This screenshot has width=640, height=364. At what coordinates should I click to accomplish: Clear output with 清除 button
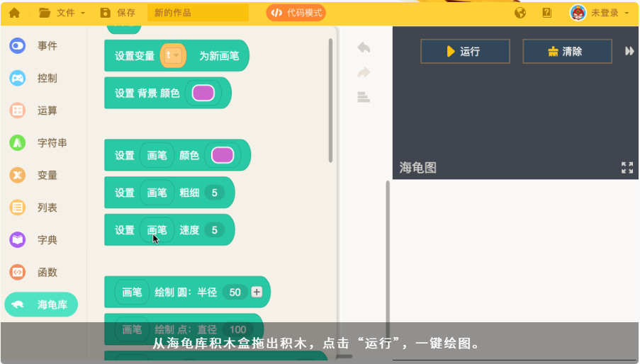point(567,52)
